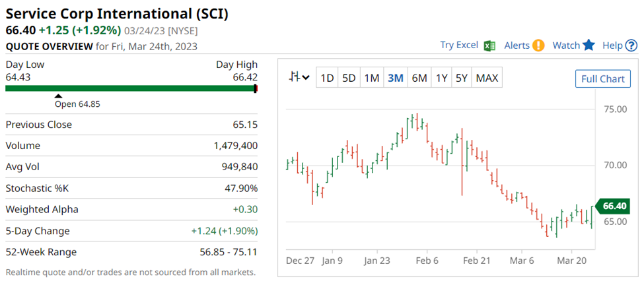Select the 5D chart range
The width and height of the screenshot is (644, 283).
click(349, 78)
